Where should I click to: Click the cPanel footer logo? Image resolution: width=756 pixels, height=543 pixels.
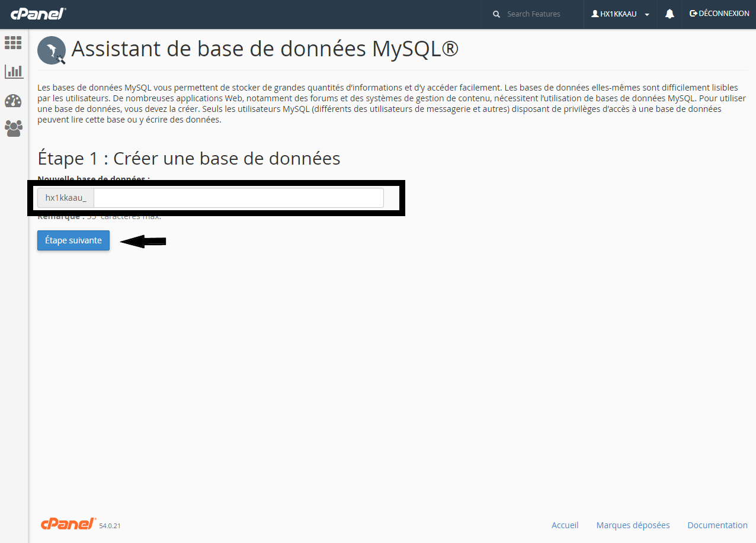tap(68, 524)
